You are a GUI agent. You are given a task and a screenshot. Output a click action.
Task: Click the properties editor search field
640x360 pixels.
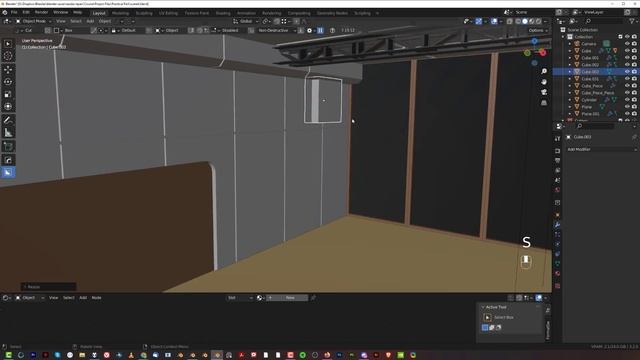click(x=595, y=126)
